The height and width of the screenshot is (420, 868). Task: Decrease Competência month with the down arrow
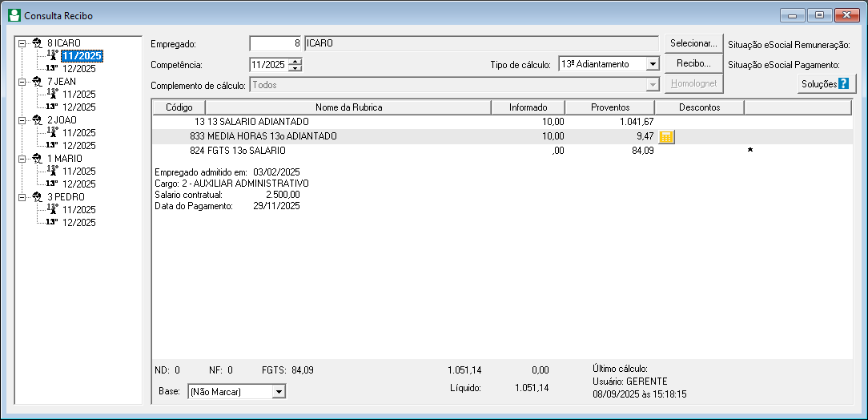pyautogui.click(x=296, y=67)
